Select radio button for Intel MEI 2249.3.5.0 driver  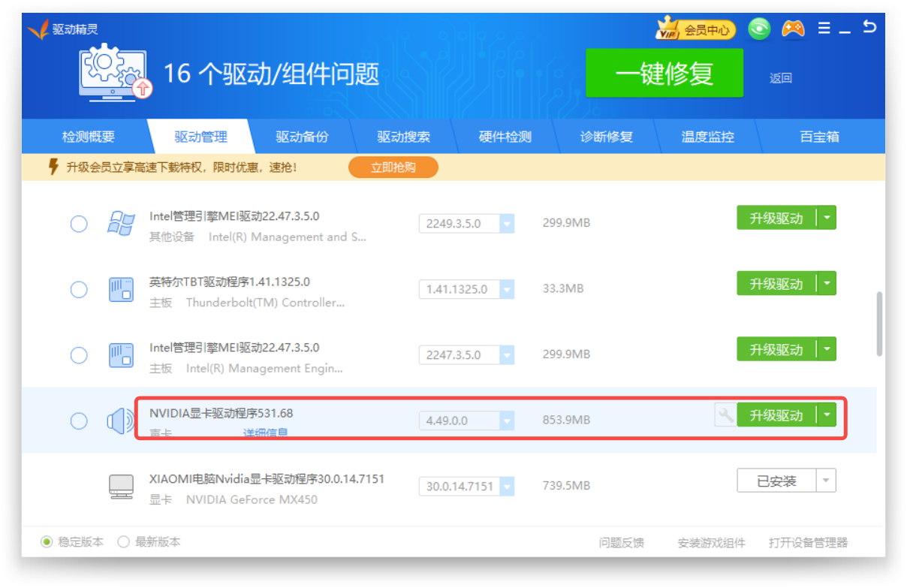pyautogui.click(x=79, y=224)
